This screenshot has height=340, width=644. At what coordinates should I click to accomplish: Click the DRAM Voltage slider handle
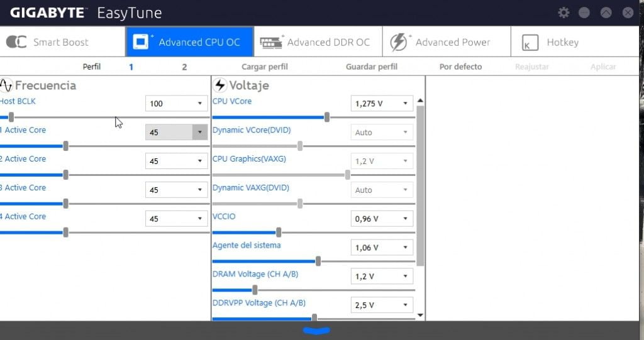click(255, 290)
